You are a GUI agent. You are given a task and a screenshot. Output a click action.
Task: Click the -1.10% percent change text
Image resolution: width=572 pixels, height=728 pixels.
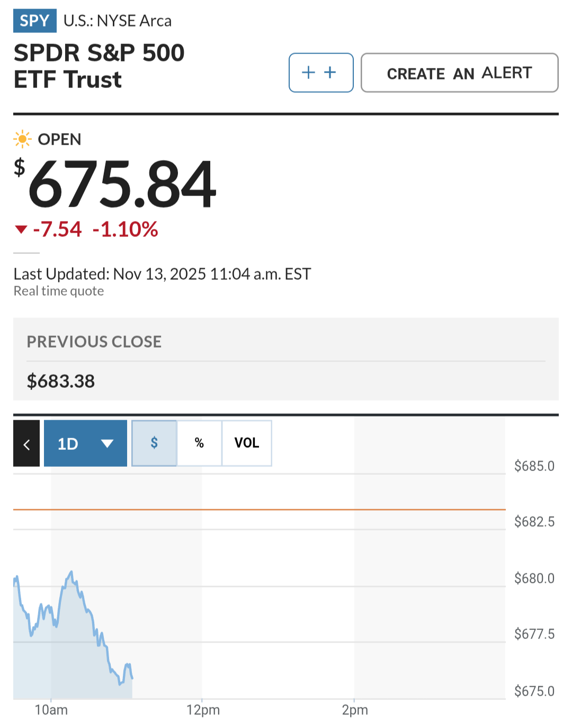[x=126, y=229]
